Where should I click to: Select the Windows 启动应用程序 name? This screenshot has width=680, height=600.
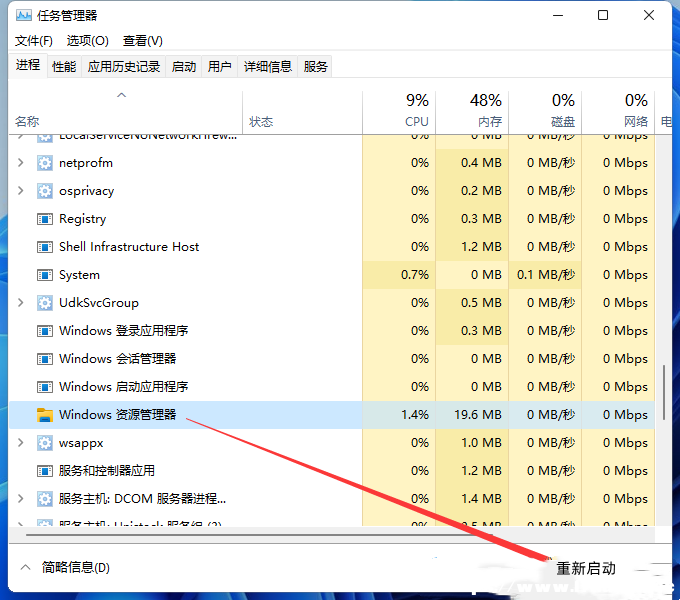(x=124, y=387)
